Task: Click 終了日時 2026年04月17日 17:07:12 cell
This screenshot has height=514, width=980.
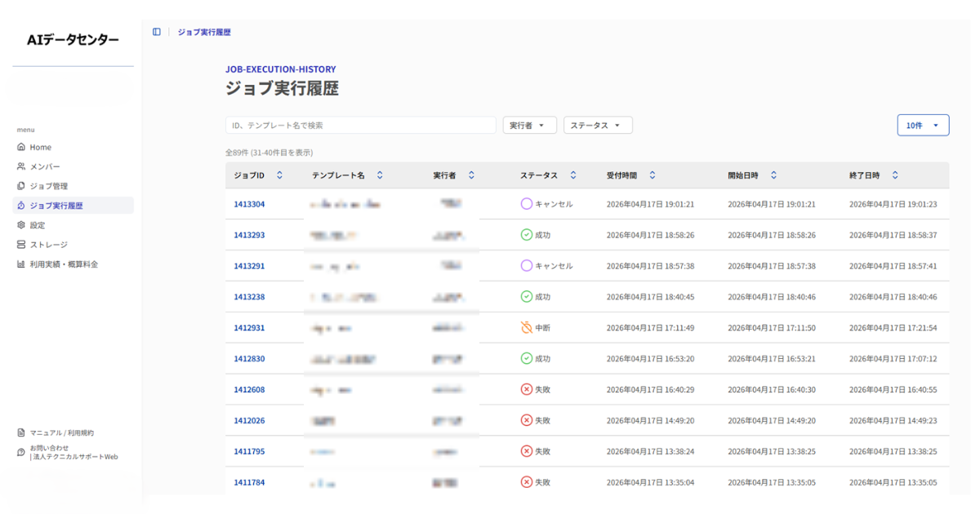Action: pyautogui.click(x=893, y=359)
